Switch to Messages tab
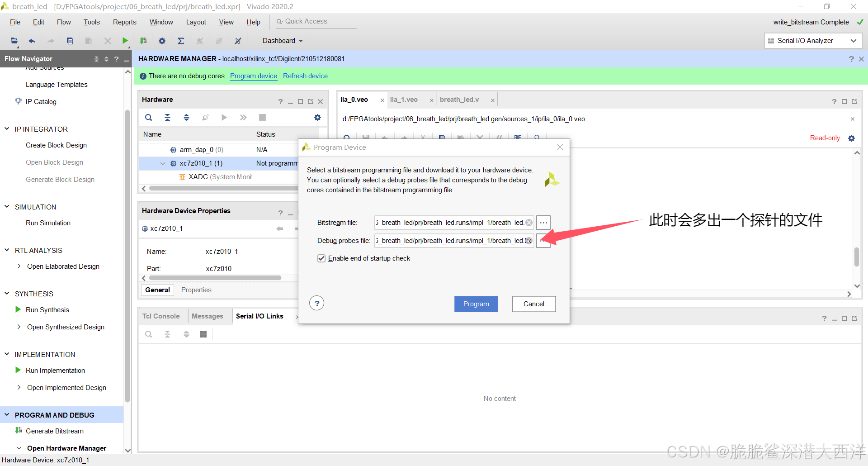The height and width of the screenshot is (466, 868). point(208,316)
